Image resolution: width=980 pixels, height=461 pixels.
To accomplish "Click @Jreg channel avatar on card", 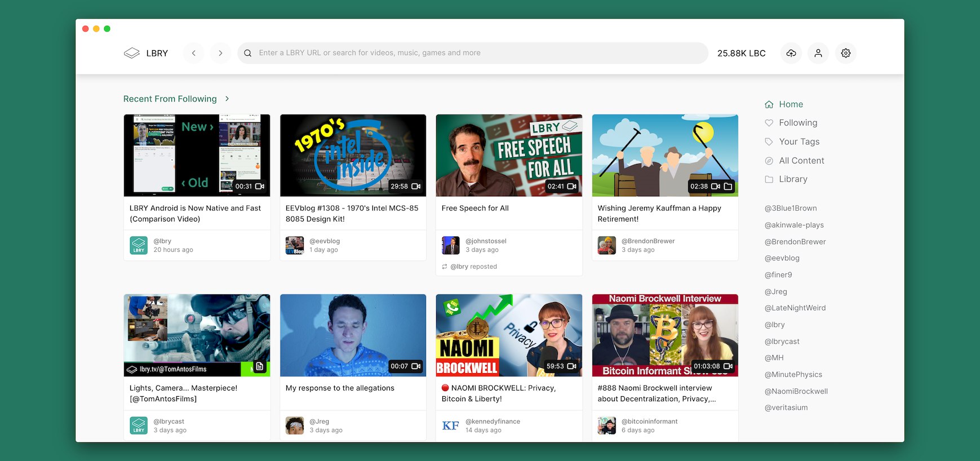I will point(295,425).
